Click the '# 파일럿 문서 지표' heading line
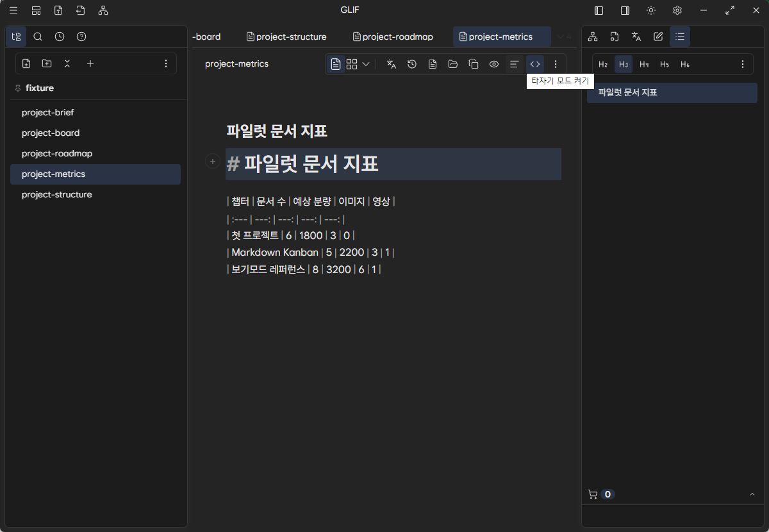 click(393, 164)
